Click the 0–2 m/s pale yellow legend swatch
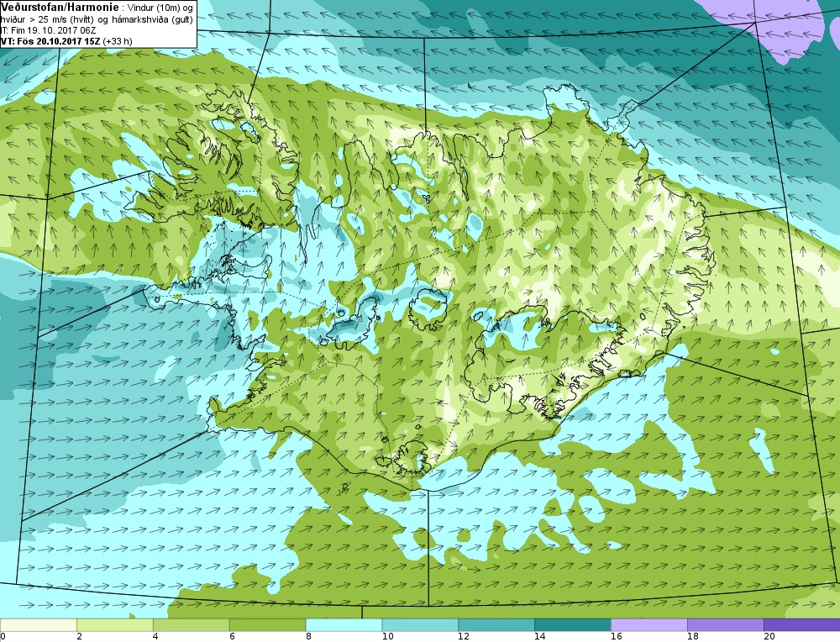This screenshot has width=840, height=642. (x=39, y=625)
